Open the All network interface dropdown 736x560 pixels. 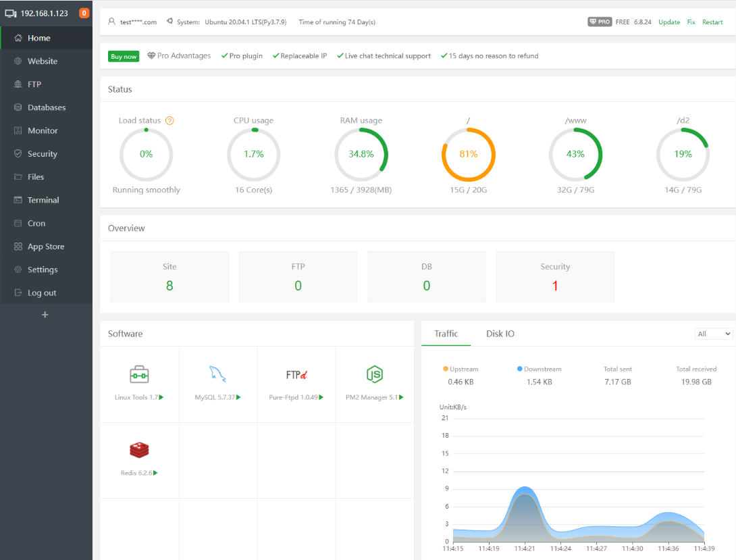click(714, 334)
